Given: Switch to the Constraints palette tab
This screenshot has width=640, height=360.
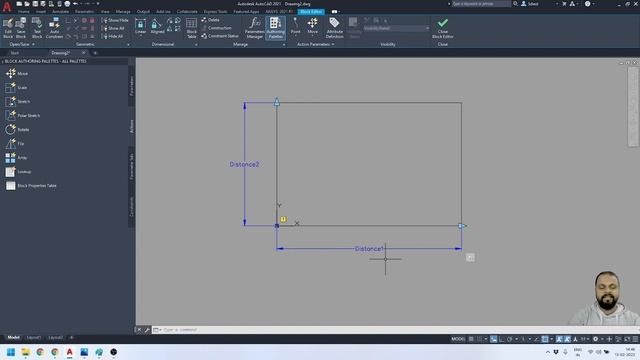Looking at the screenshot, I should click(x=131, y=207).
